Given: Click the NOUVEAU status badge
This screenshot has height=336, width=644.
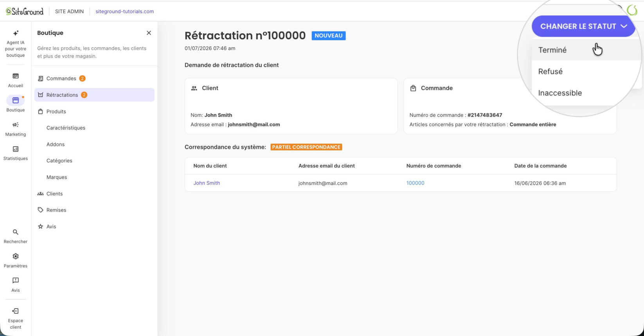Looking at the screenshot, I should click(329, 36).
